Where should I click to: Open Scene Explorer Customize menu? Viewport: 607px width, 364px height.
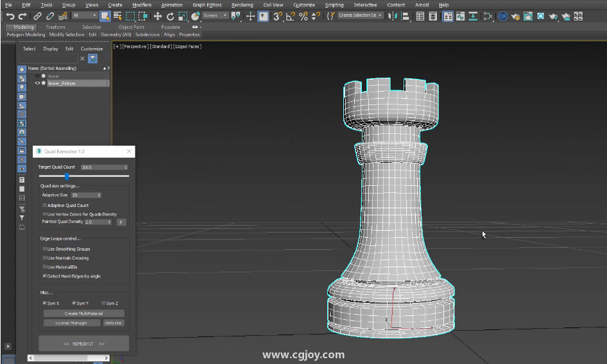pyautogui.click(x=92, y=49)
